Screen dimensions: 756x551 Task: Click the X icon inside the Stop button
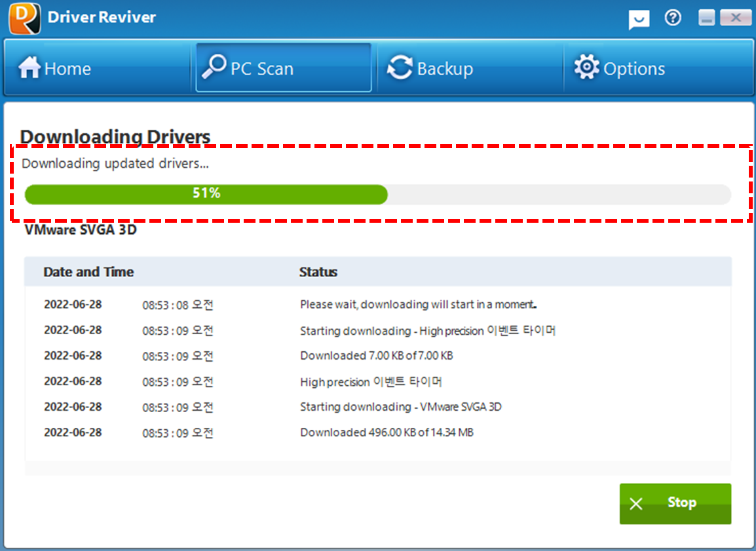635,503
